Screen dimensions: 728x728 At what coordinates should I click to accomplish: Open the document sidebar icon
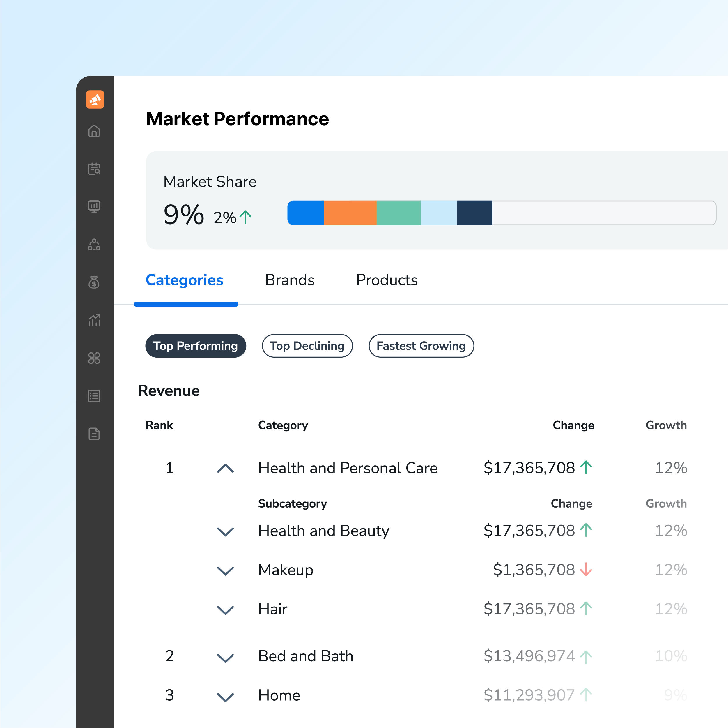(94, 434)
